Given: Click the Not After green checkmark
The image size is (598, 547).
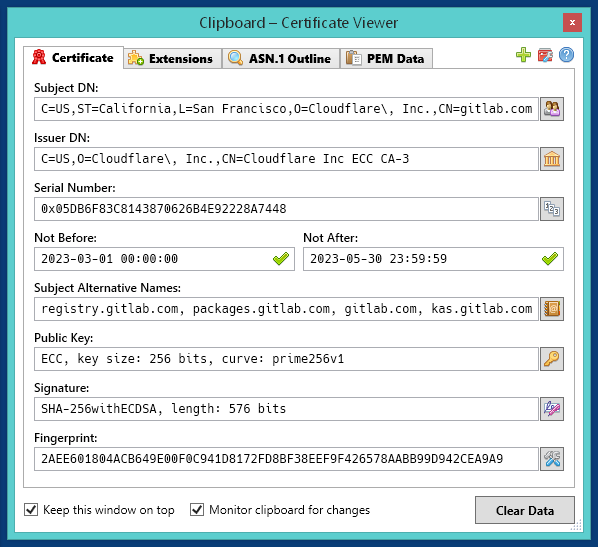Looking at the screenshot, I should click(550, 259).
